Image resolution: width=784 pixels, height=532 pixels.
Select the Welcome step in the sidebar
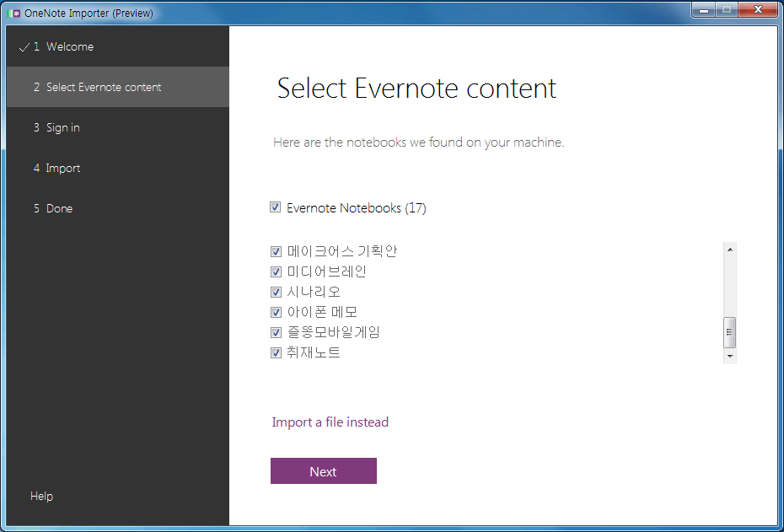click(x=72, y=47)
